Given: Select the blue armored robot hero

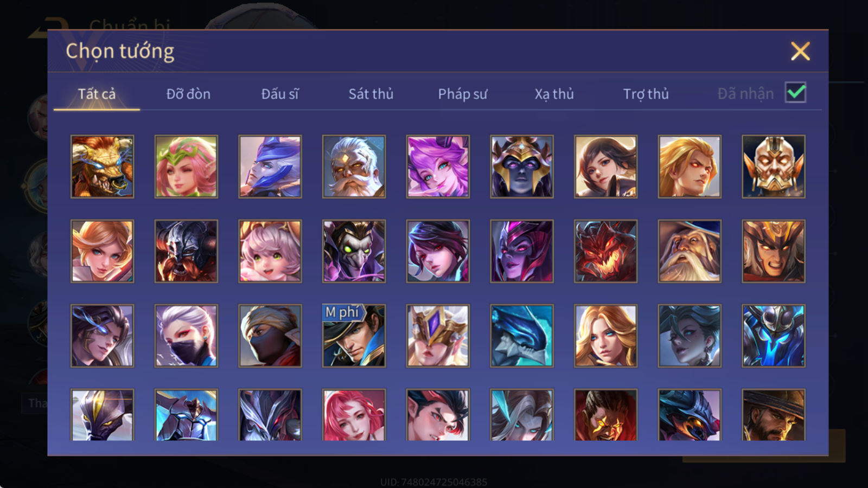Looking at the screenshot, I should 774,336.
